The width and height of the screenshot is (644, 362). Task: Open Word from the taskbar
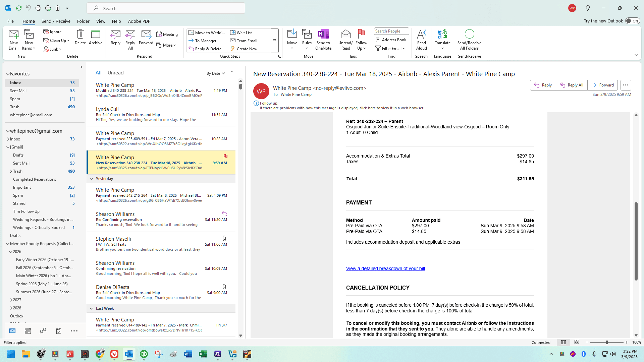tap(188, 354)
